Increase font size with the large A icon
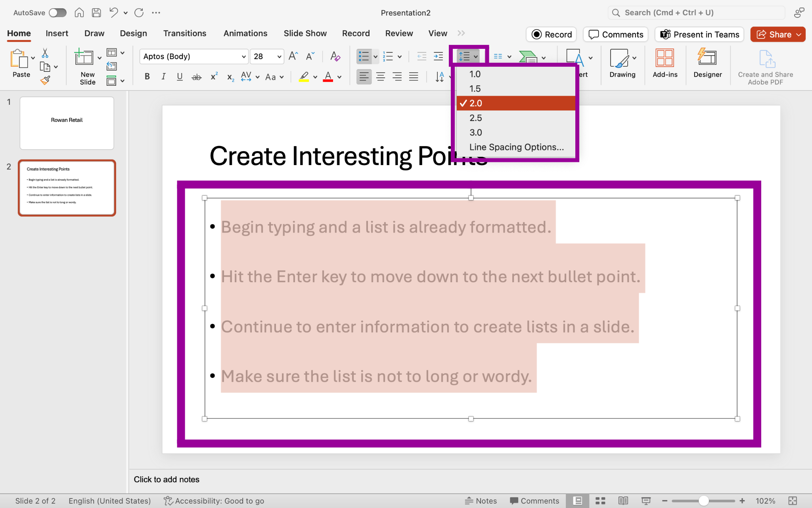The height and width of the screenshot is (508, 812). tap(293, 56)
